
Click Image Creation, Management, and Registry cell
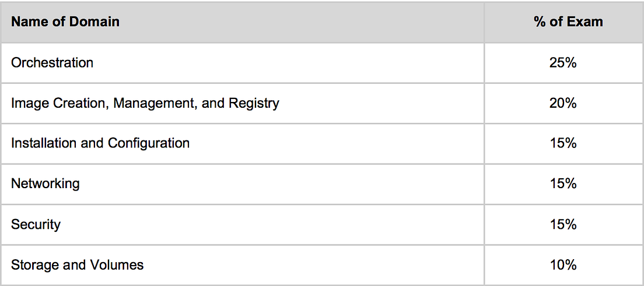pos(242,103)
